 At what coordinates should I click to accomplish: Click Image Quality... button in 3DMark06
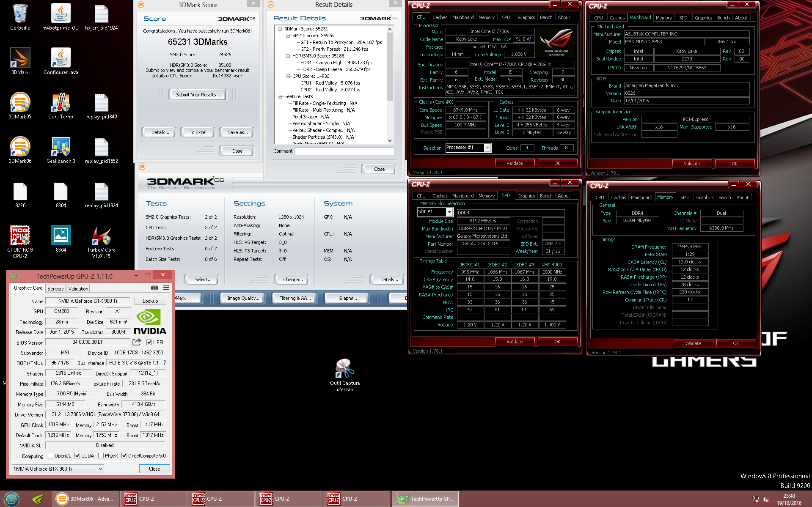(243, 298)
